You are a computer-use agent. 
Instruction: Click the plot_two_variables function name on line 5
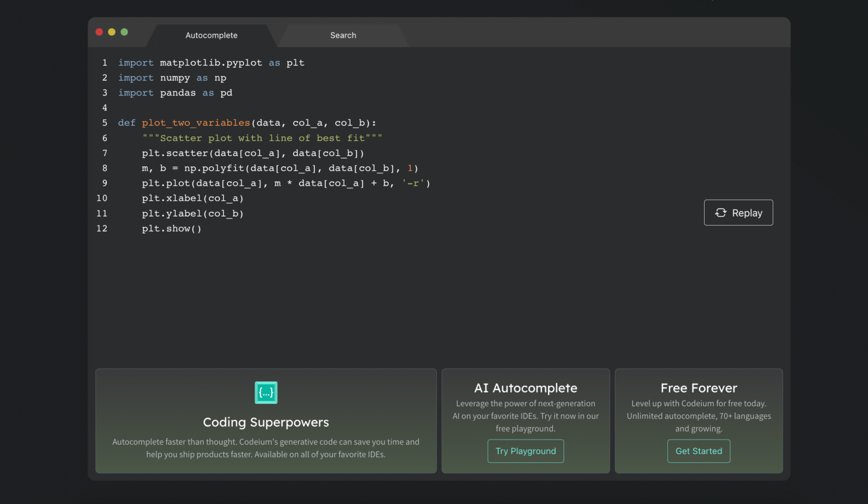click(x=196, y=123)
